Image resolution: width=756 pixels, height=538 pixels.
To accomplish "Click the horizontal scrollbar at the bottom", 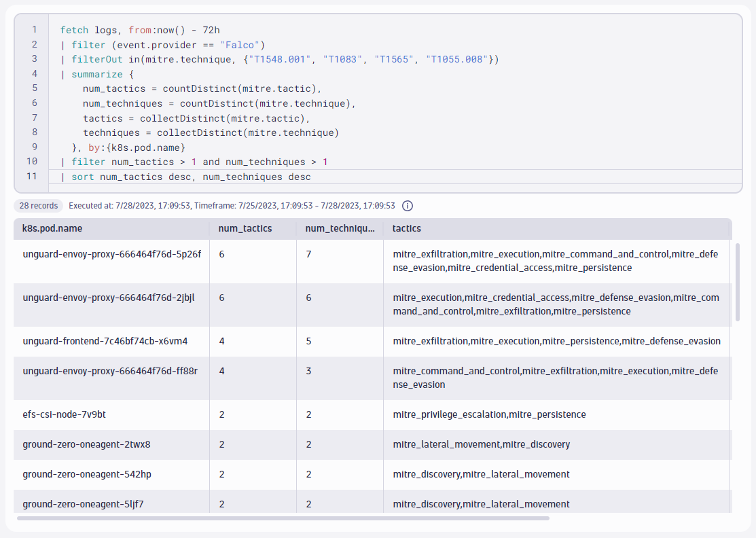I will pyautogui.click(x=282, y=517).
